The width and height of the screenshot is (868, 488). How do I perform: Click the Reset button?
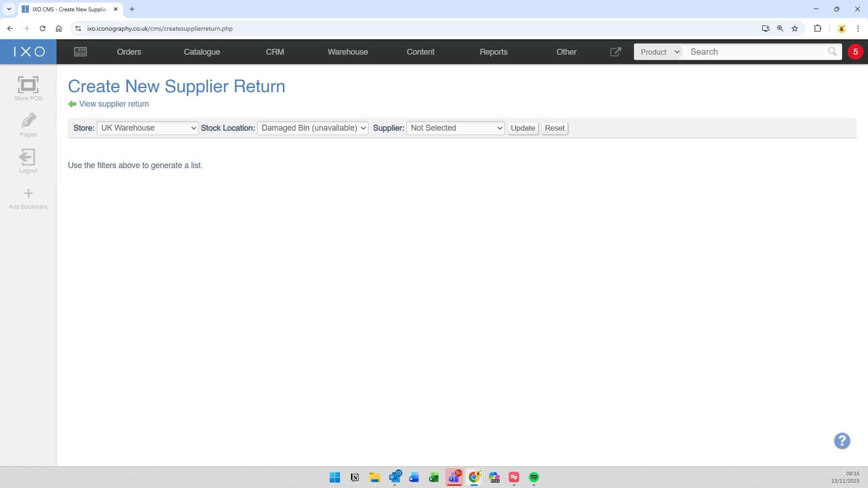point(554,128)
